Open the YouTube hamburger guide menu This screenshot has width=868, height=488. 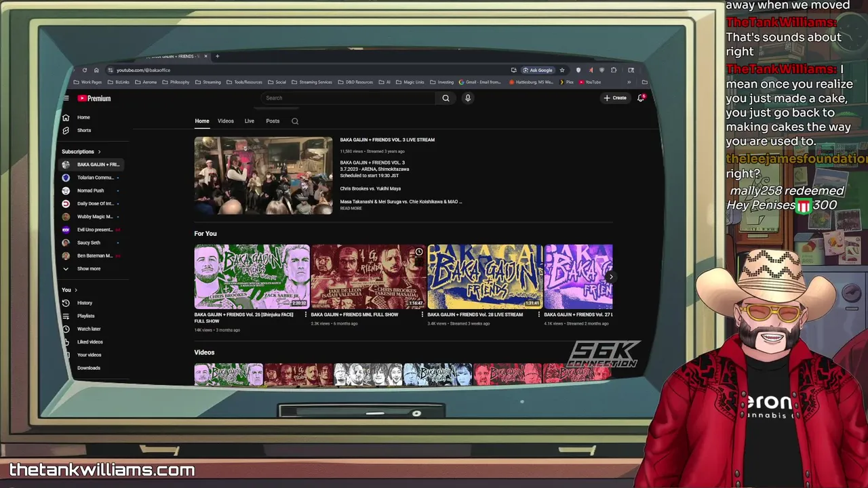[66, 98]
